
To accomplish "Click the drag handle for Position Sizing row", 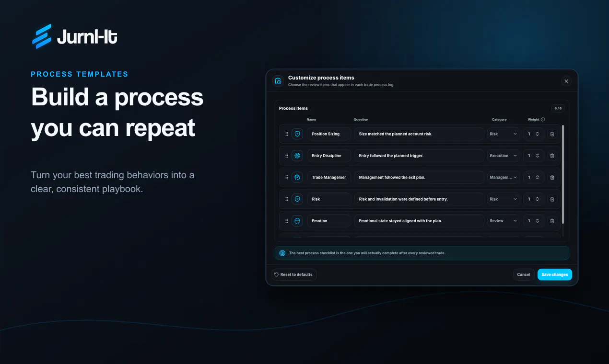I will pos(287,134).
